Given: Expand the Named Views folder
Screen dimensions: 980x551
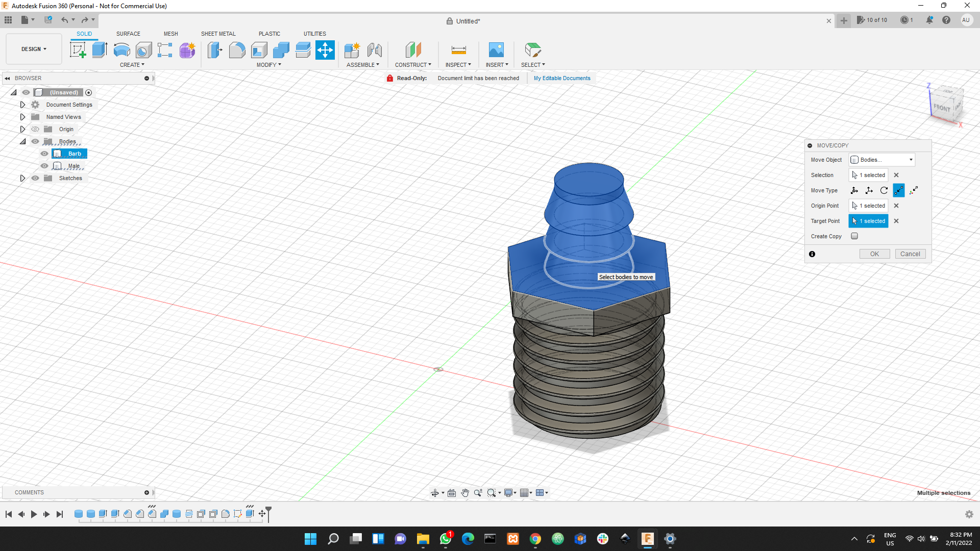Looking at the screenshot, I should click(22, 117).
